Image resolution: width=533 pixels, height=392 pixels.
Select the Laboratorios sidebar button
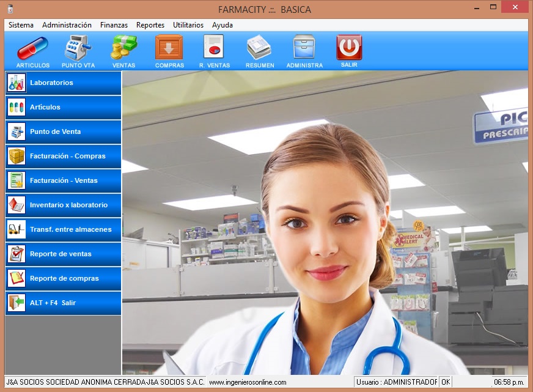coord(63,83)
